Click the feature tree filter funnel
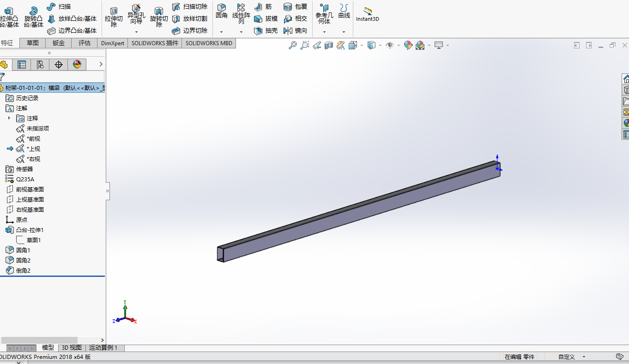629x364 pixels. (x=2, y=77)
